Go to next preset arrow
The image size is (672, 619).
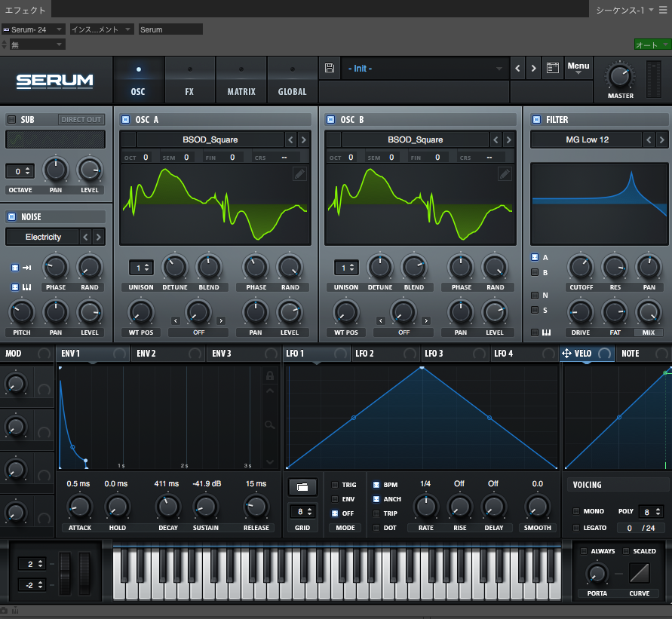(533, 68)
